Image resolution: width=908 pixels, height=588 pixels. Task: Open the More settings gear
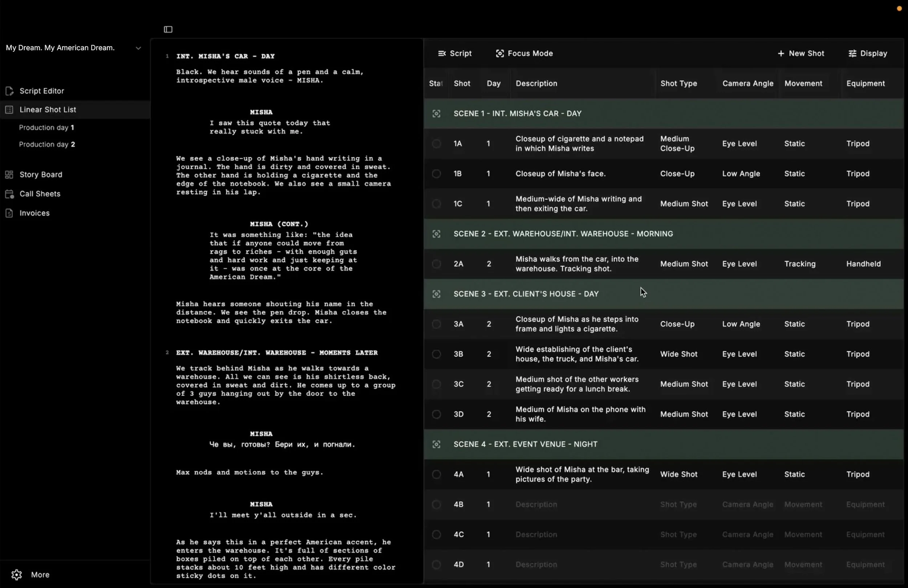pos(16,574)
